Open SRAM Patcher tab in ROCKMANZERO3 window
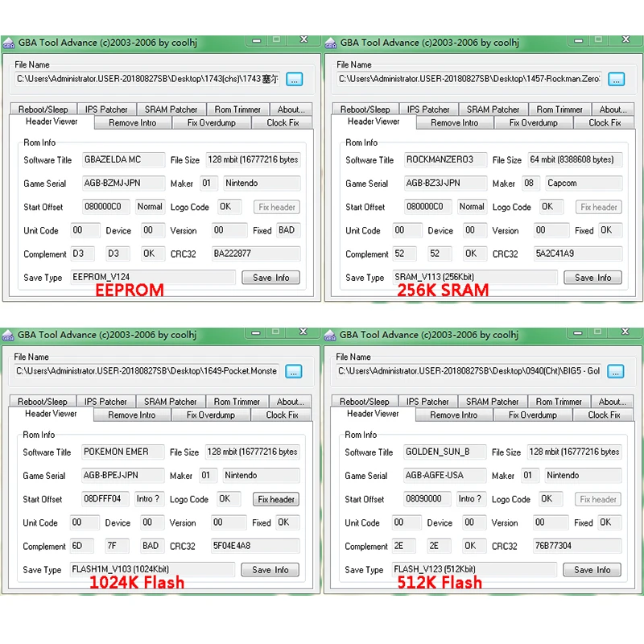644x644 pixels. click(493, 109)
